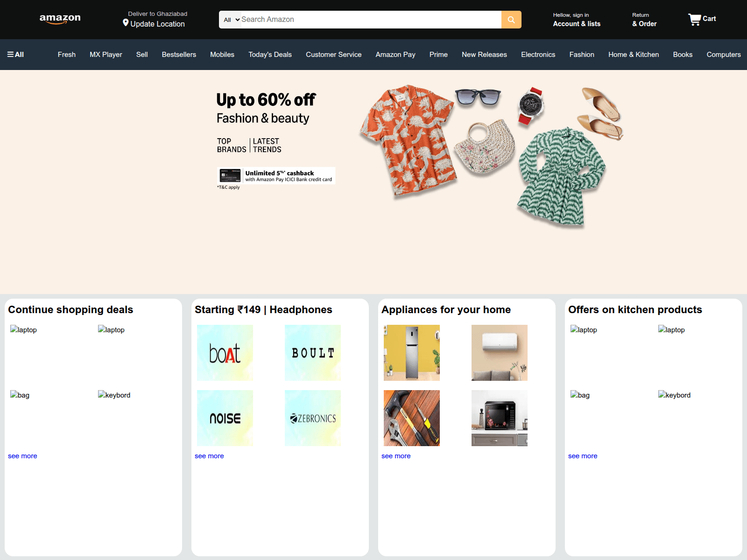Viewport: 747px width, 560px height.
Task: Click the location pin icon
Action: pyautogui.click(x=126, y=23)
